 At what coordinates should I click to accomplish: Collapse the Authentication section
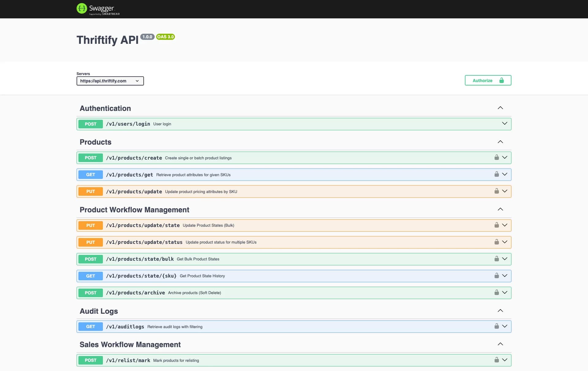tap(500, 108)
